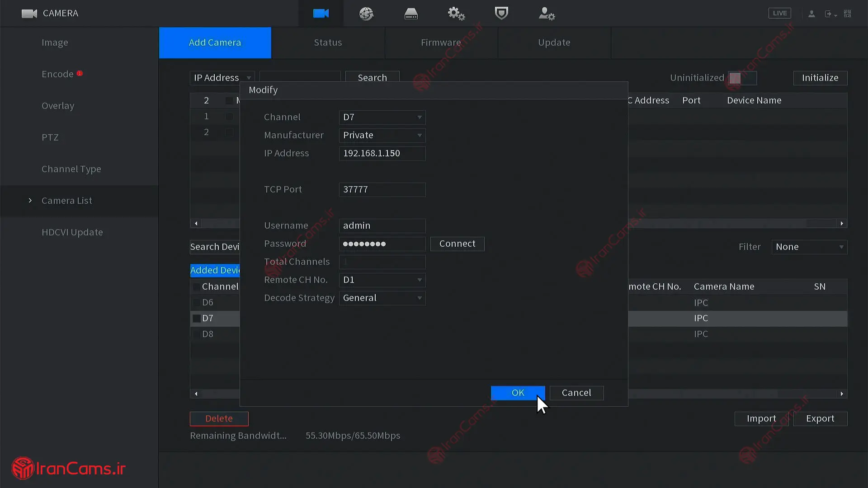Click the Search button
Viewport: 868px width, 488px height.
point(372,78)
